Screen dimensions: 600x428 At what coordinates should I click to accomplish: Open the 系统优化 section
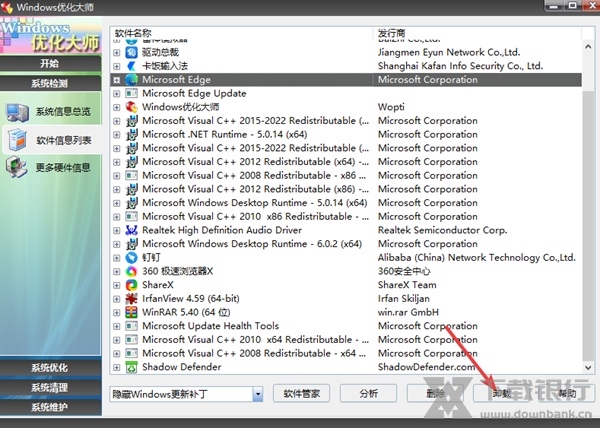[50, 367]
